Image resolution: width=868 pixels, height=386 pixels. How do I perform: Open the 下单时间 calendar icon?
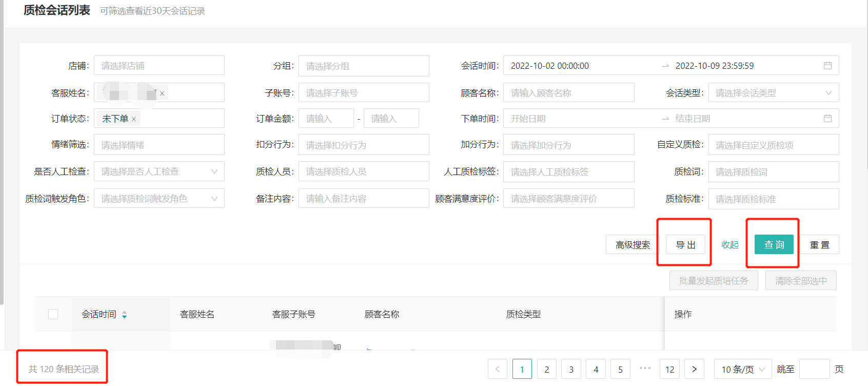(x=827, y=119)
